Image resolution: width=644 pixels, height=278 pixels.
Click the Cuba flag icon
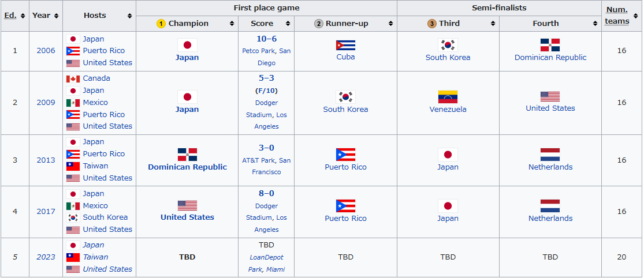tap(345, 46)
